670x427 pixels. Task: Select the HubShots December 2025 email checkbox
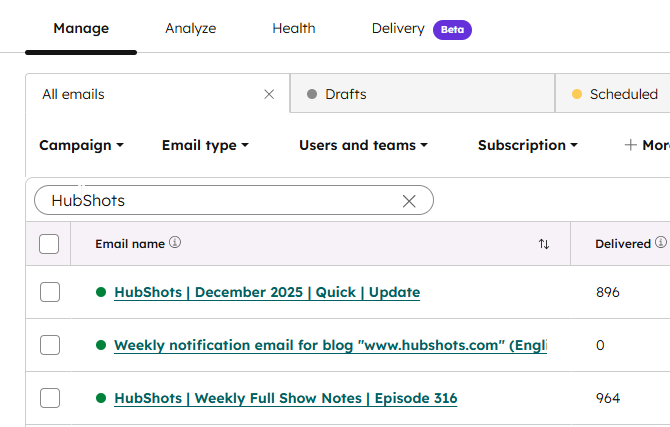click(x=50, y=292)
